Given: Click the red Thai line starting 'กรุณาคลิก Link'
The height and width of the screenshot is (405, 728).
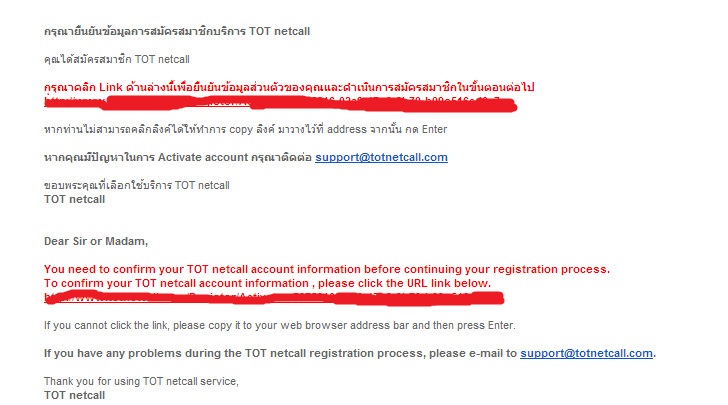Looking at the screenshot, I should click(289, 87).
